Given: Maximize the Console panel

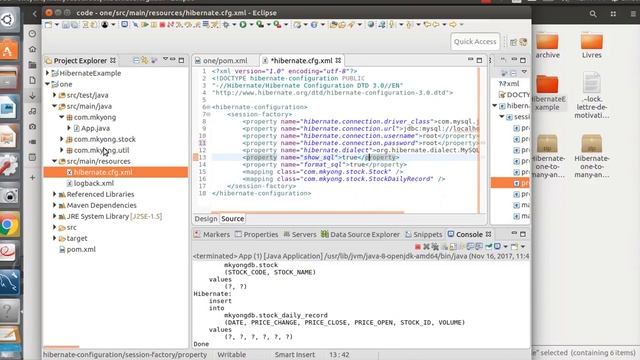Looking at the screenshot, I should 523,234.
